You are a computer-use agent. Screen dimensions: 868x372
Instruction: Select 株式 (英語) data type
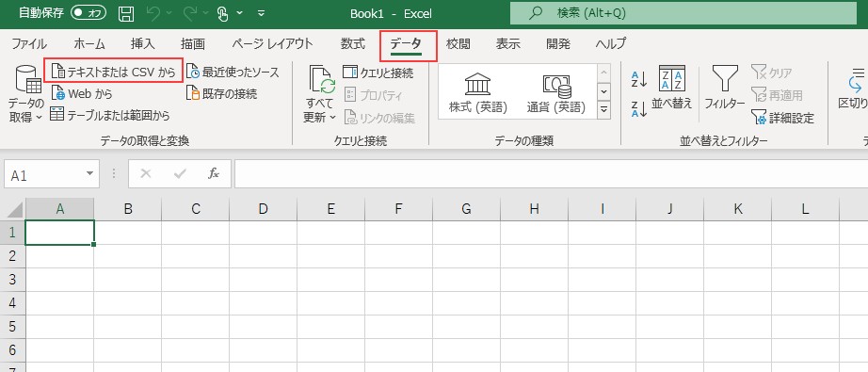coord(477,92)
